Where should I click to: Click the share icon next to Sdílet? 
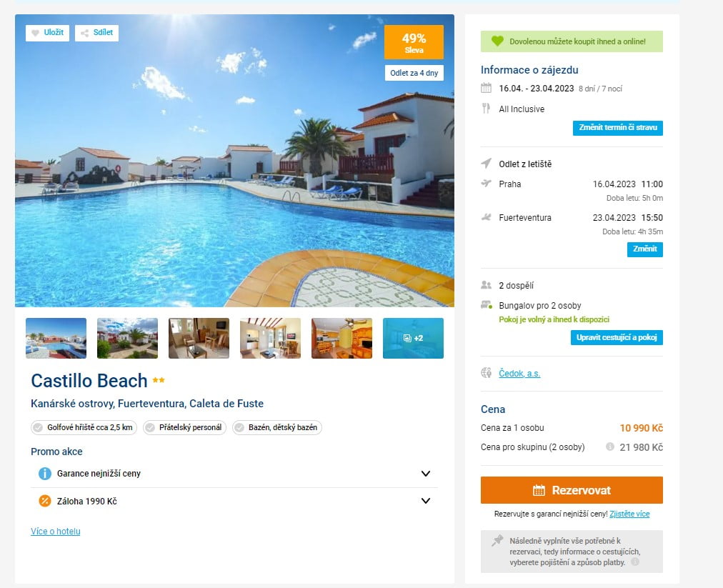[84, 33]
